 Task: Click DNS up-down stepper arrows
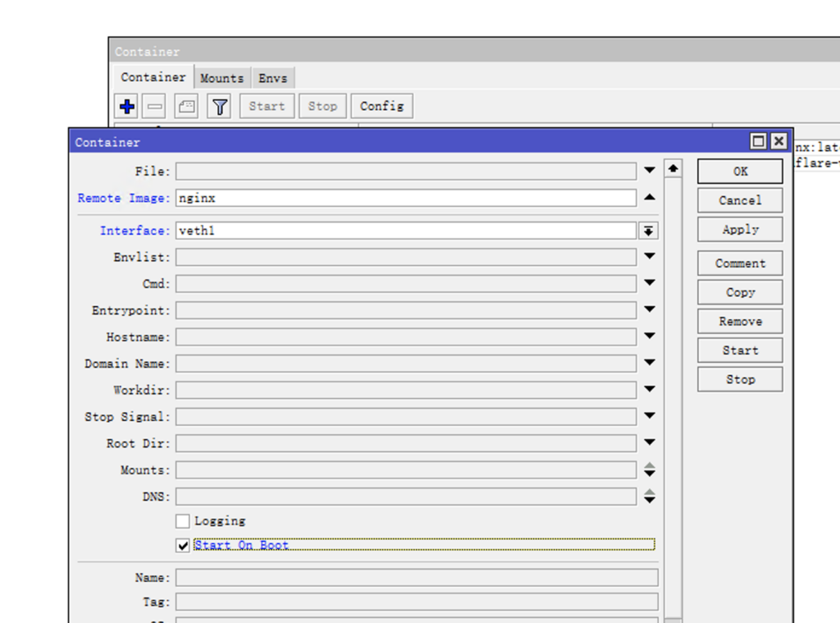click(x=649, y=497)
